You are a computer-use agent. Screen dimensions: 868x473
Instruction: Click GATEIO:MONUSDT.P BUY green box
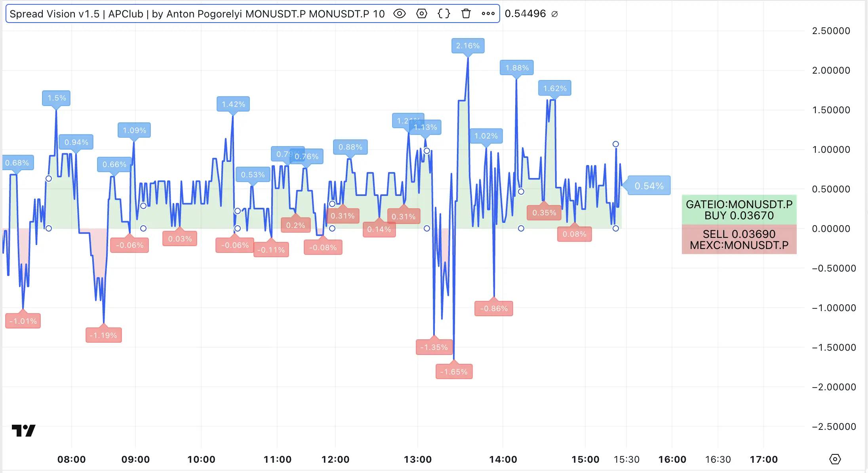coord(739,210)
